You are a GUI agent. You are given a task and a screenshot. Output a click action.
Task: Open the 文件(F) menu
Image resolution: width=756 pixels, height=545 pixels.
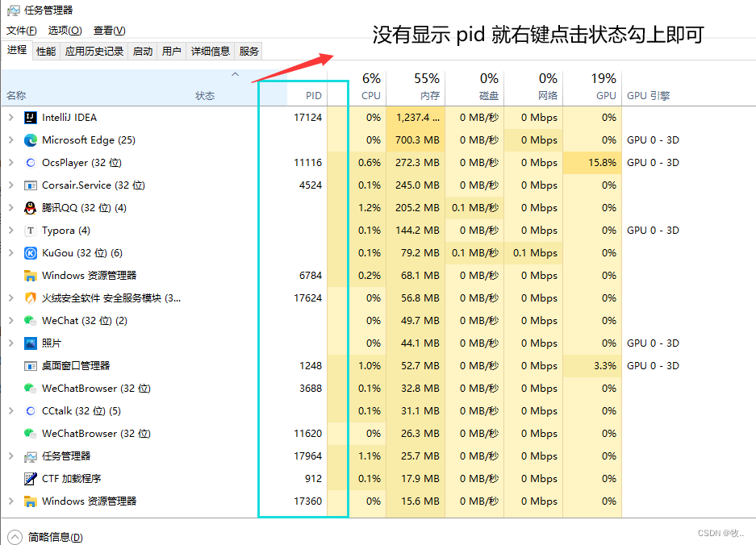coord(21,31)
